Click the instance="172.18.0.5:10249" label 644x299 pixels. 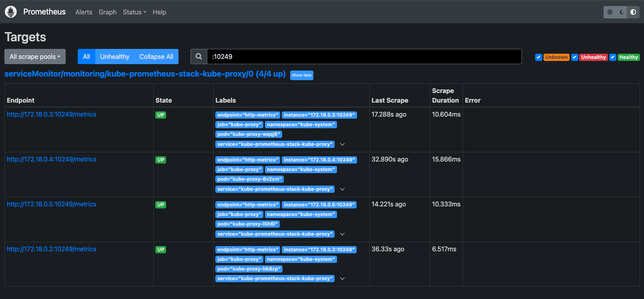(319, 205)
